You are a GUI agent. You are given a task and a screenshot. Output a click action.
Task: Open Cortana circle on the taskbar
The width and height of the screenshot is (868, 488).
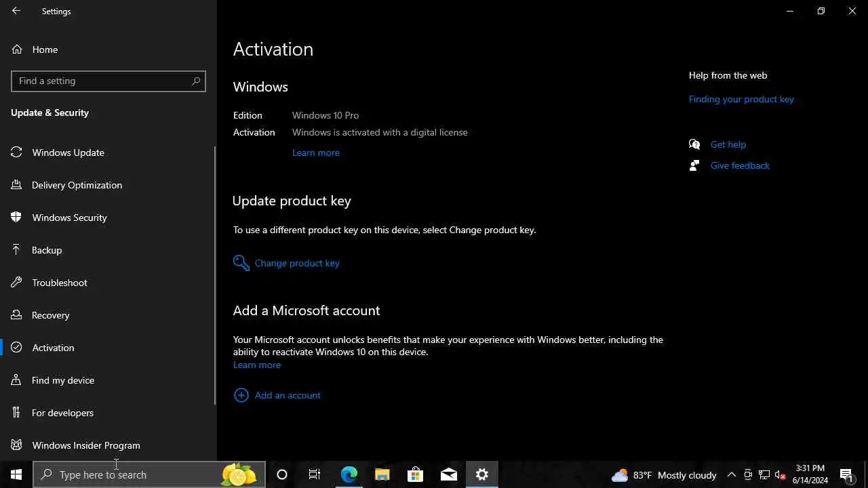[282, 475]
